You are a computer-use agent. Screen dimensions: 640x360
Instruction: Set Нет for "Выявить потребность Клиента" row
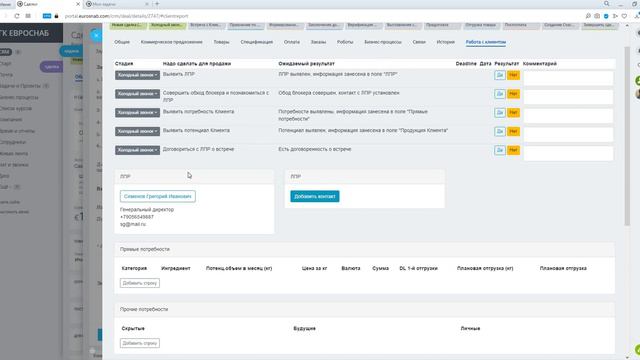coord(513,113)
